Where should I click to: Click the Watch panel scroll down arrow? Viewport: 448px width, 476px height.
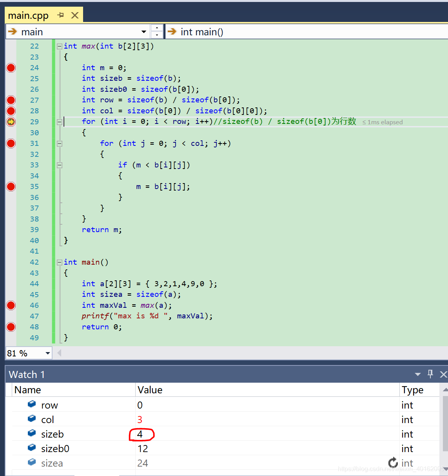point(445,469)
